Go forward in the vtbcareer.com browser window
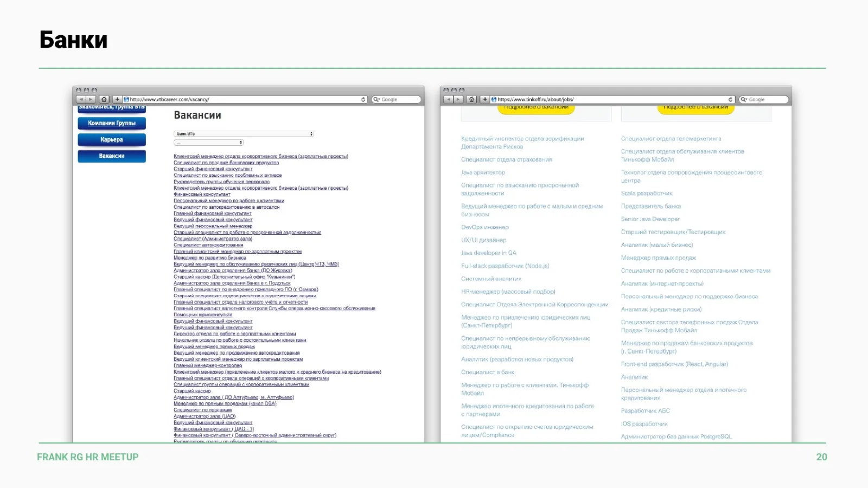868x488 pixels. [x=91, y=100]
